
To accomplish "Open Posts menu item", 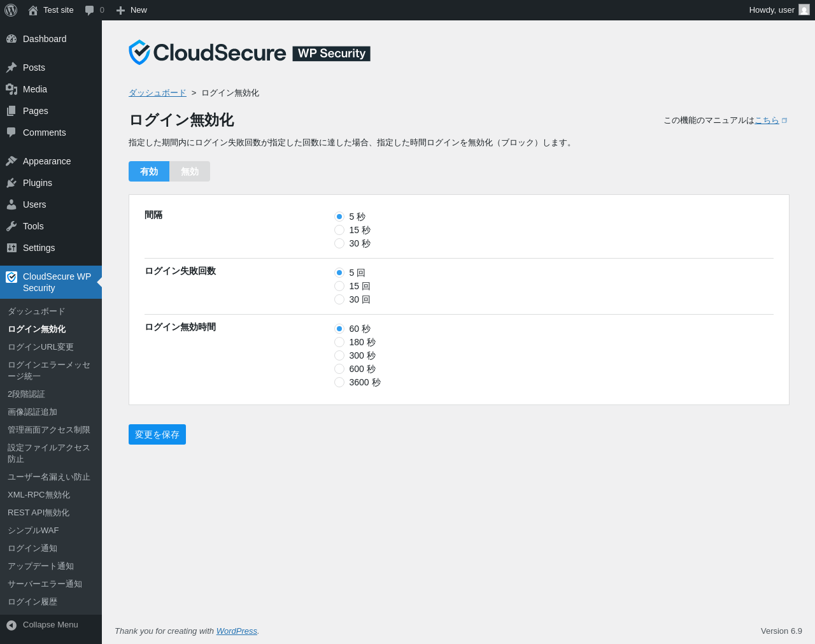I will click(x=51, y=68).
